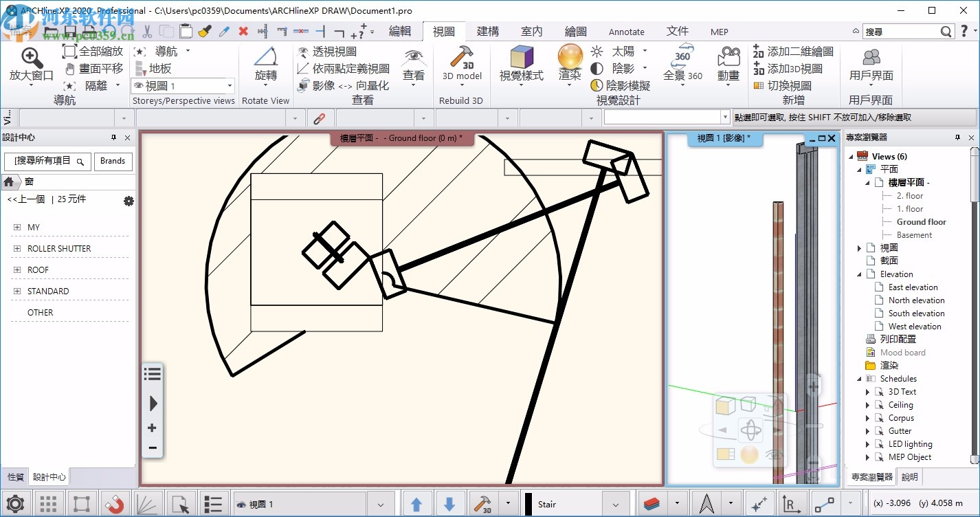Click the Brands button
Screen dimensions: 980x517
pyautogui.click(x=113, y=161)
